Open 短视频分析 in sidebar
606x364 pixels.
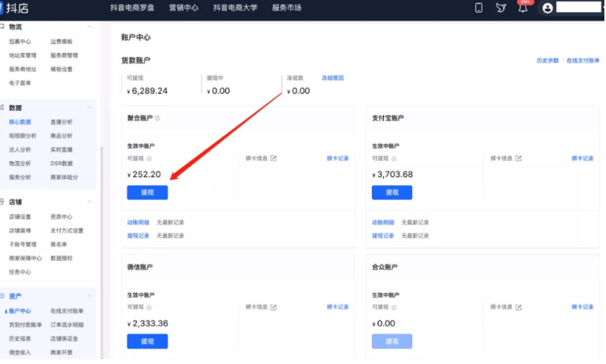(x=22, y=136)
